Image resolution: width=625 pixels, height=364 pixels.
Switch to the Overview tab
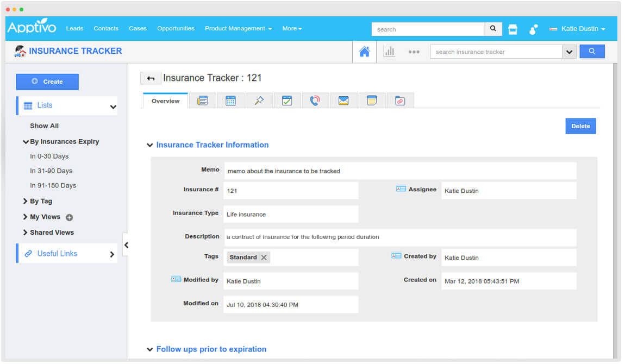[165, 101]
